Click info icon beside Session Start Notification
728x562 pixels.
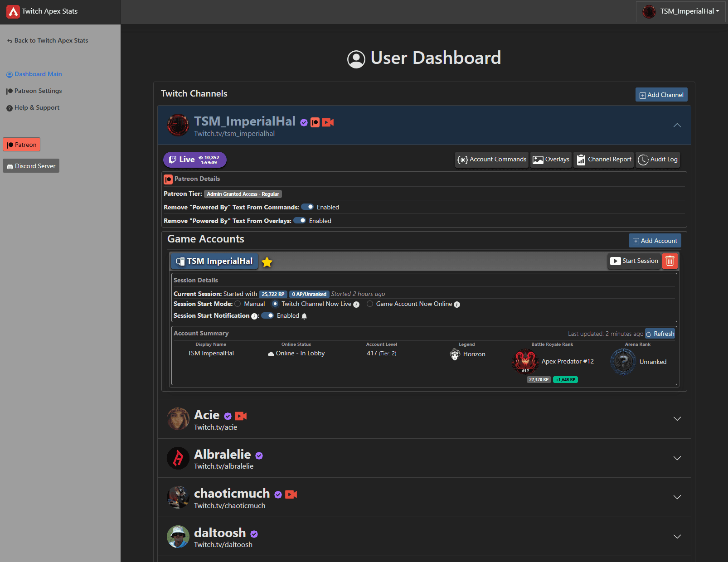tap(254, 316)
